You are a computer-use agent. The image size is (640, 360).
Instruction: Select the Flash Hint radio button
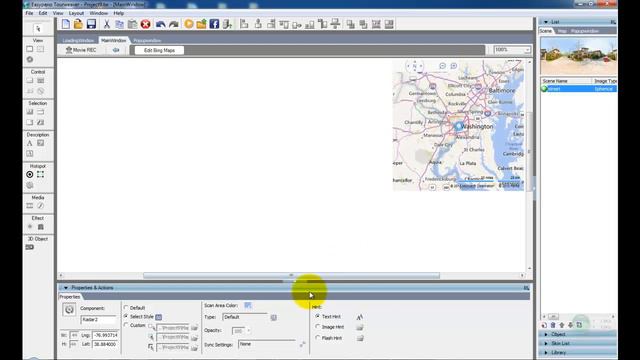click(318, 338)
